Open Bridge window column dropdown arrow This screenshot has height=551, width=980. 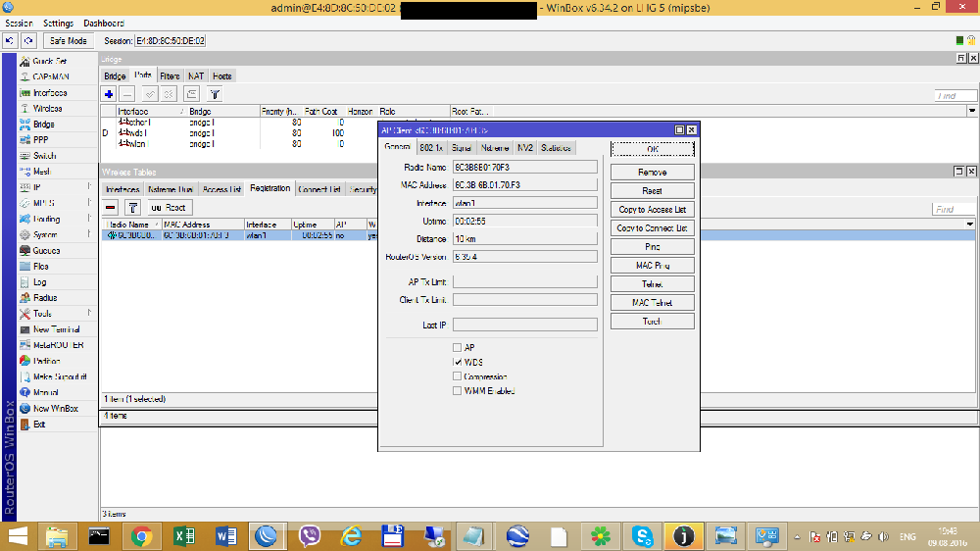(x=972, y=112)
